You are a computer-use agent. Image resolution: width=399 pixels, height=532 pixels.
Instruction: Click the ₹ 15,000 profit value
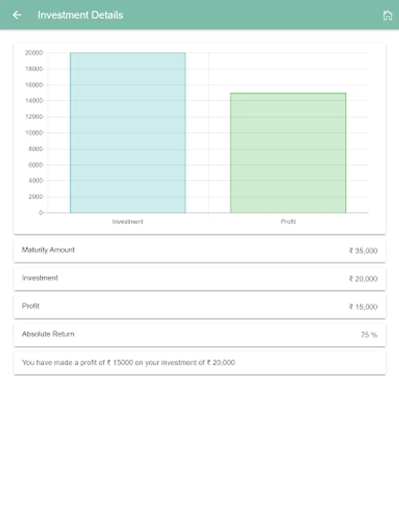pyautogui.click(x=363, y=307)
